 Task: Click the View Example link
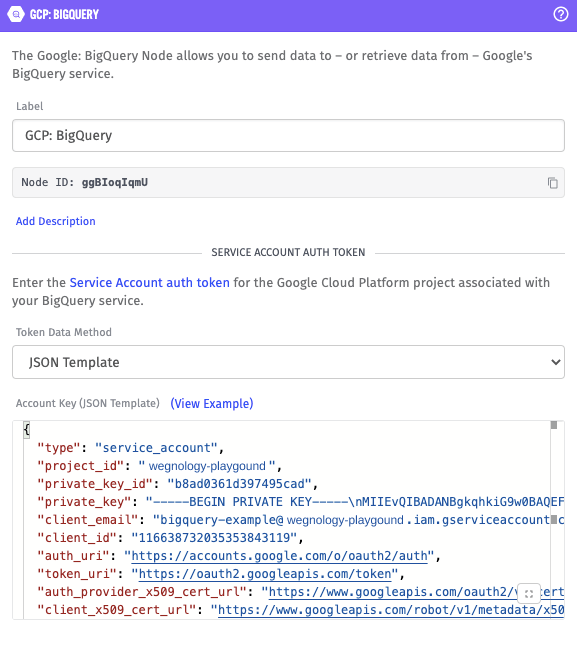click(x=212, y=403)
